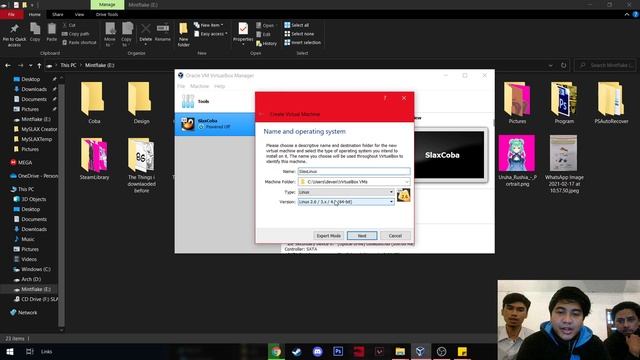Click Copy path in the ribbon
This screenshot has height=360, width=640.
point(75,34)
